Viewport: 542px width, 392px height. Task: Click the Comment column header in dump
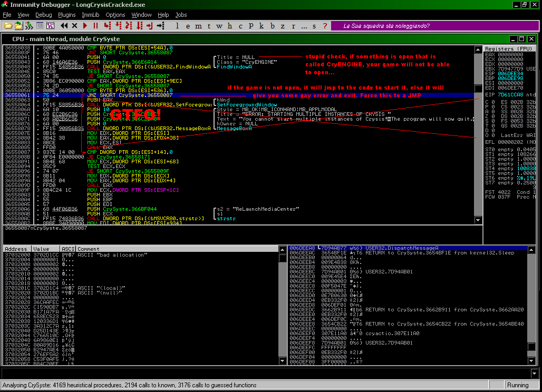[177, 249]
